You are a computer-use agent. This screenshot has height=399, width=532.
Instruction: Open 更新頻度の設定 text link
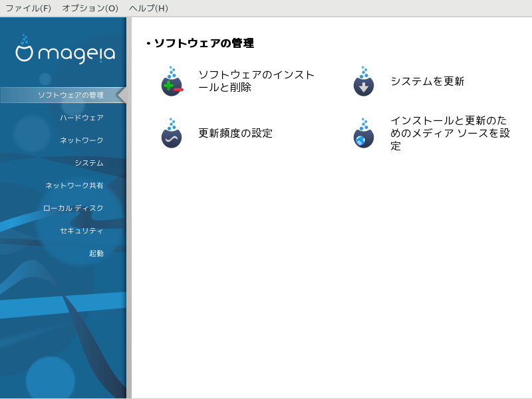tap(235, 133)
